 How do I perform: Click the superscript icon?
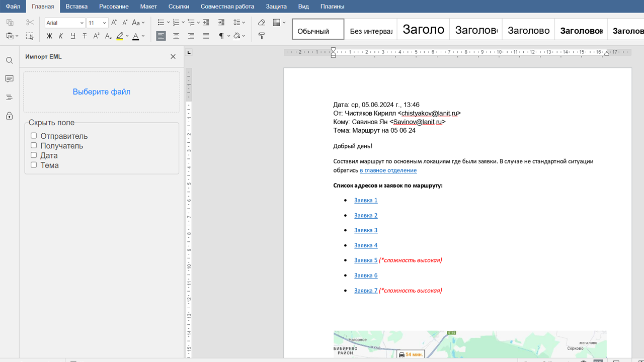[x=96, y=36]
